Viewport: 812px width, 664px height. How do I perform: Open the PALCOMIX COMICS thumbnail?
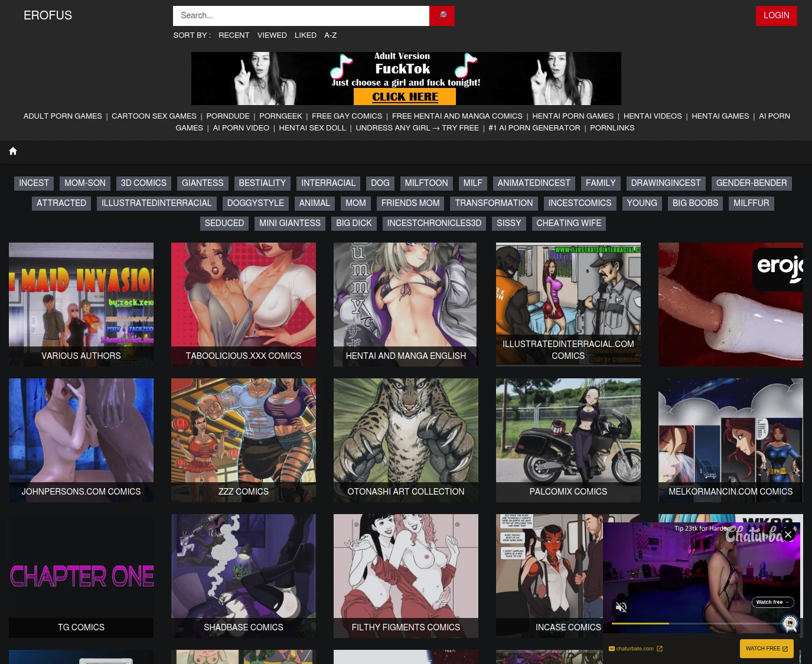pos(568,440)
